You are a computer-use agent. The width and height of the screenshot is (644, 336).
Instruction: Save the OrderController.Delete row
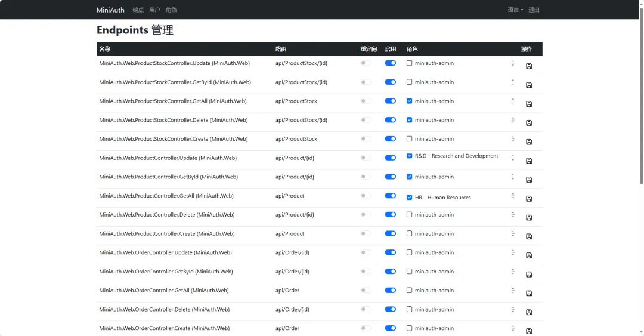pyautogui.click(x=529, y=312)
